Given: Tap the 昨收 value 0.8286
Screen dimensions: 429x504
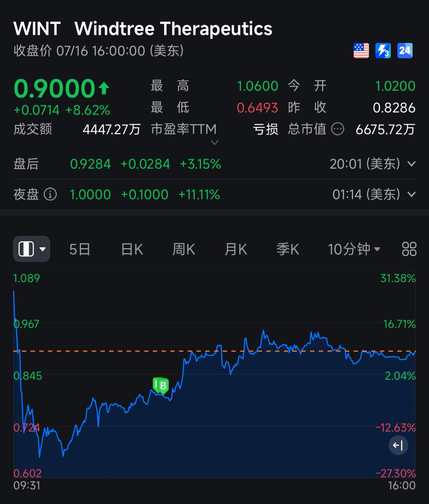Looking at the screenshot, I should click(394, 108).
